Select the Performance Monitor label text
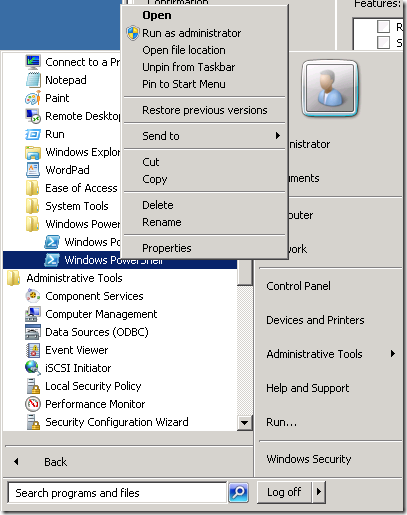 (95, 404)
